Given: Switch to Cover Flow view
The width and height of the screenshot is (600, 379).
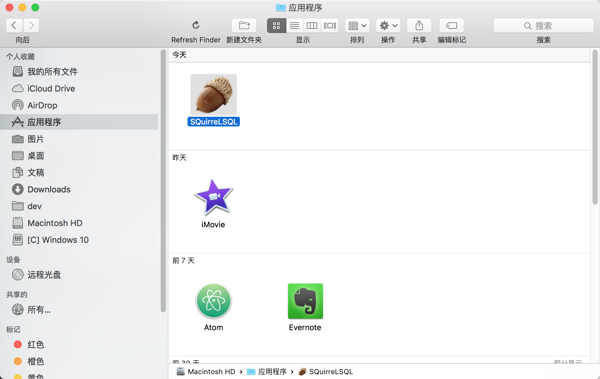Looking at the screenshot, I should pyautogui.click(x=330, y=26).
